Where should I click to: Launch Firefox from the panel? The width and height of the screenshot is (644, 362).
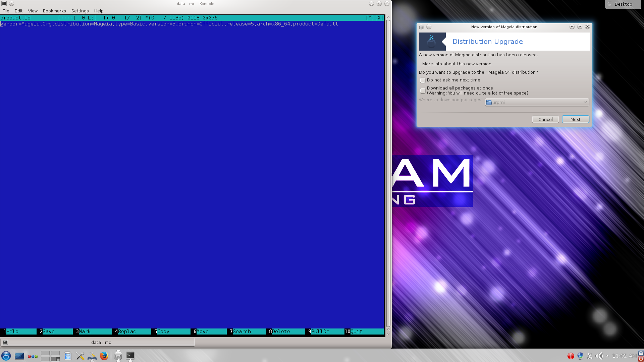[x=104, y=356]
